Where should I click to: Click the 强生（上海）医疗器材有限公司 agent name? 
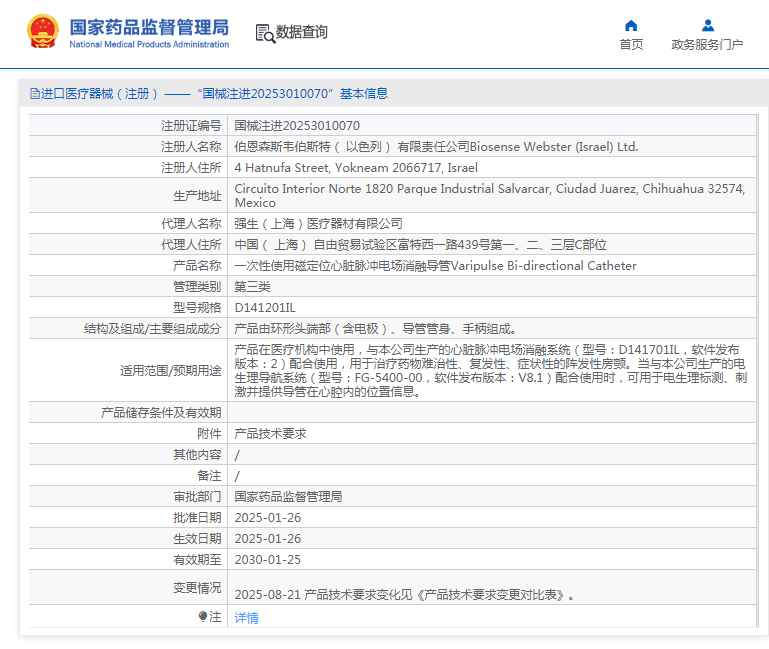[318, 224]
